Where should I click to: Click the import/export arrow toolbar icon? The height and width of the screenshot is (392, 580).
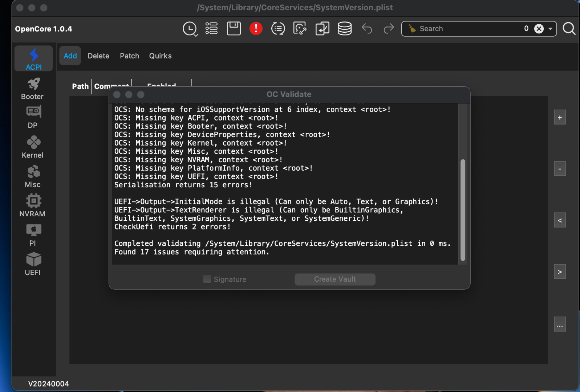[323, 28]
